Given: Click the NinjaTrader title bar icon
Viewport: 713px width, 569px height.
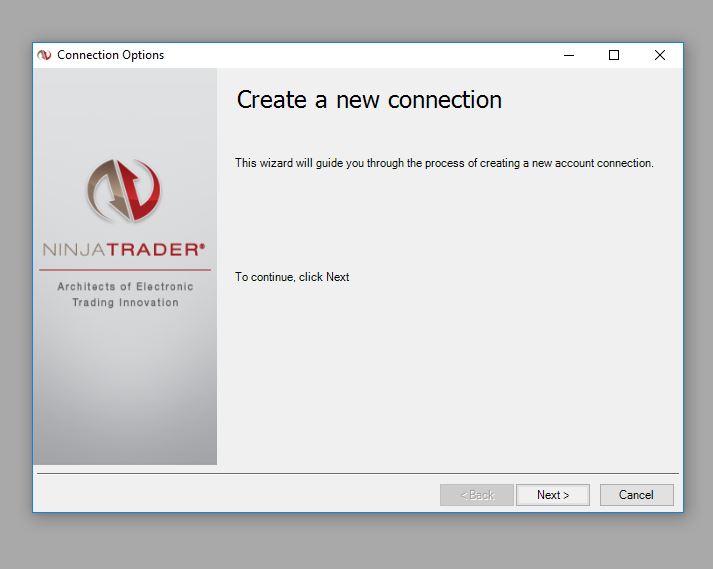Looking at the screenshot, I should 44,55.
